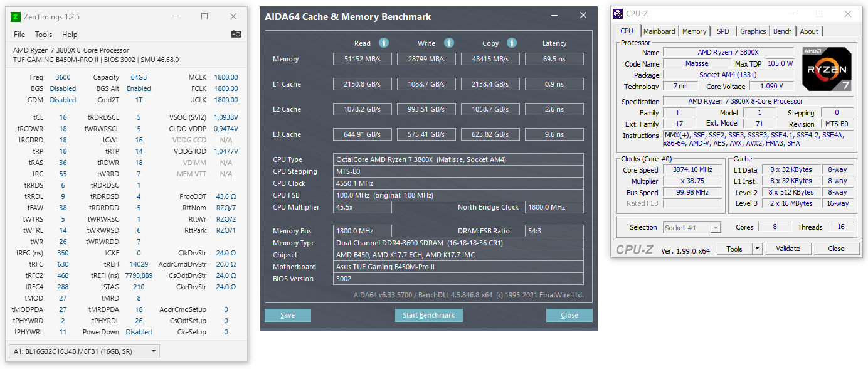The width and height of the screenshot is (868, 369).
Task: Switch to the Memory tab in CPU-Z
Action: click(x=694, y=31)
